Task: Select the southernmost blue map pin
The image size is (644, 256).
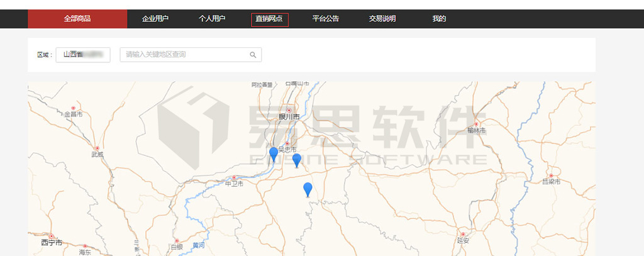Action: (308, 189)
